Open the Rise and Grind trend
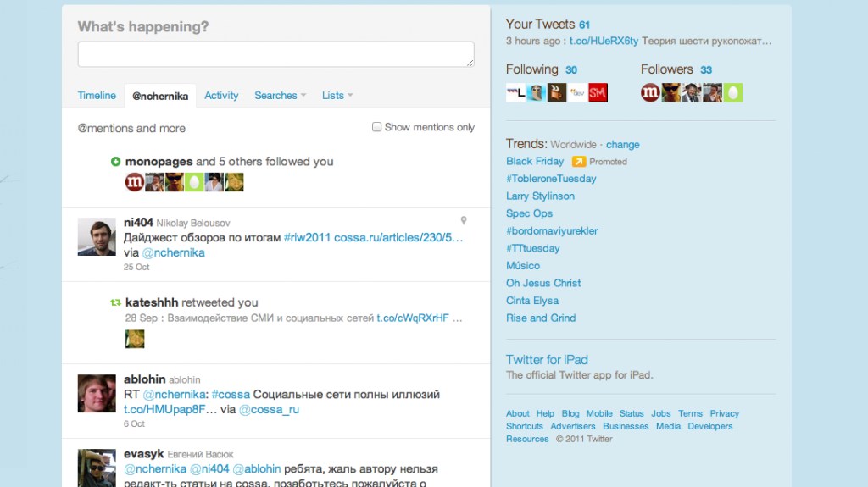Screen dimensions: 868x487 [x=541, y=318]
